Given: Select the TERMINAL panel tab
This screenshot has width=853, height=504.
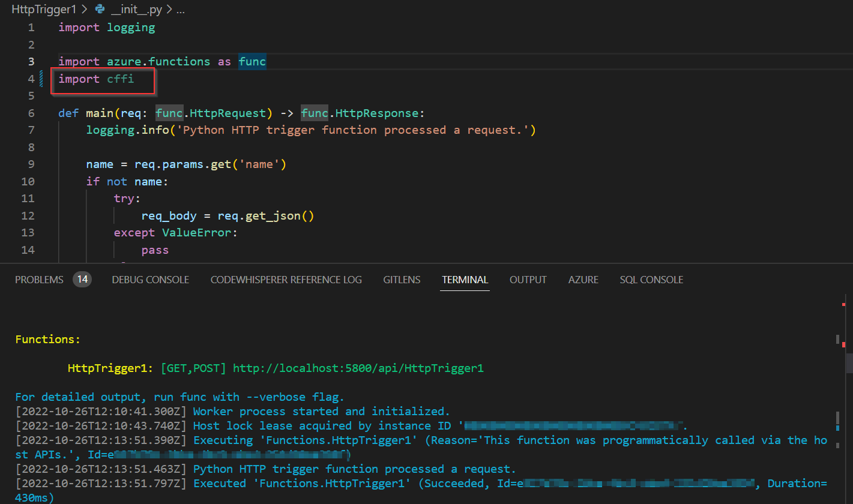Looking at the screenshot, I should click(x=465, y=280).
